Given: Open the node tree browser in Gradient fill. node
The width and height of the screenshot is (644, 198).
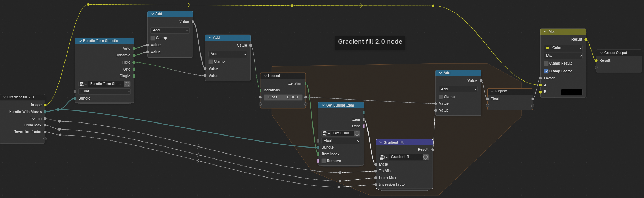Looking at the screenshot, I should pyautogui.click(x=384, y=157).
